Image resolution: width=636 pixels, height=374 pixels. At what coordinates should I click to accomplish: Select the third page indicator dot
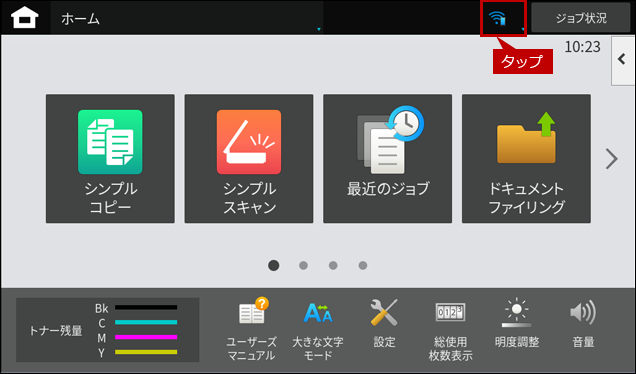coord(333,265)
